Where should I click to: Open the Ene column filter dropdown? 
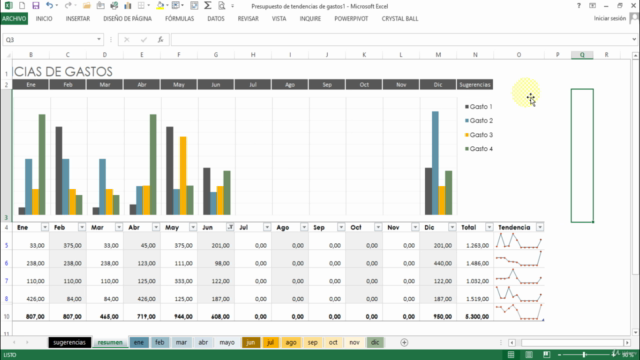[x=44, y=227]
